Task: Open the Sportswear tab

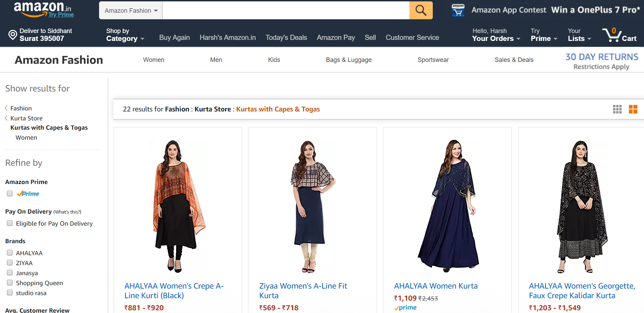Action: [x=433, y=60]
